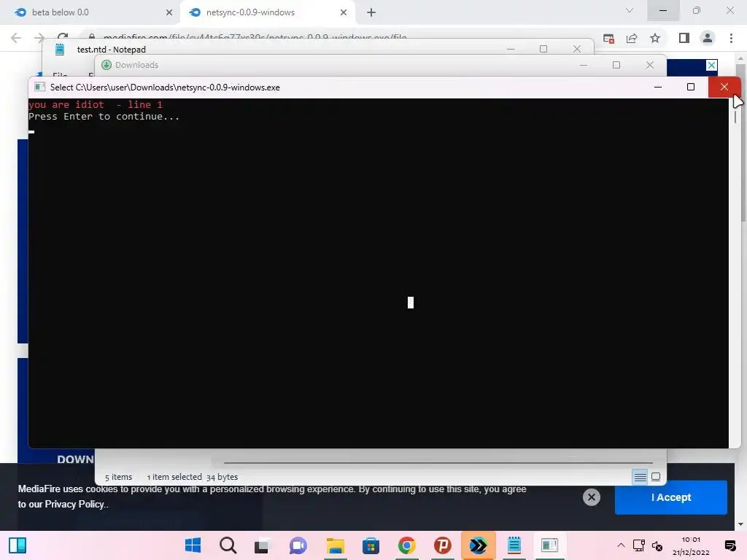Maximize the console window
The height and width of the screenshot is (560, 747).
(x=691, y=87)
